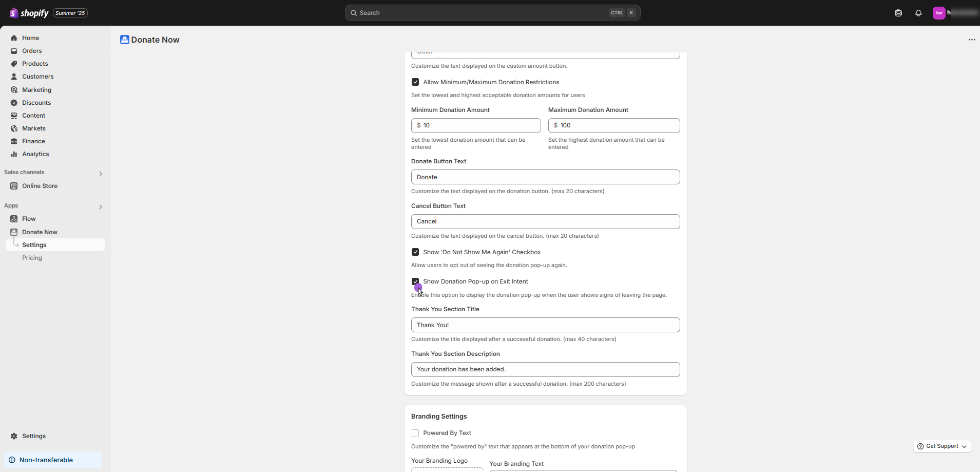The height and width of the screenshot is (472, 980).
Task: Click the Donate Now page title
Action: pos(155,40)
